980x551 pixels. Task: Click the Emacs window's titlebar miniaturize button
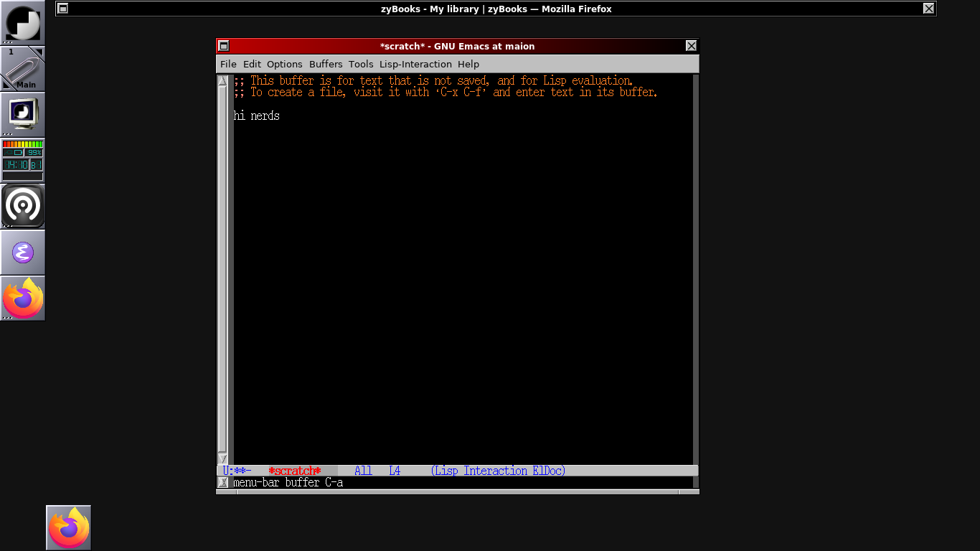[x=224, y=46]
